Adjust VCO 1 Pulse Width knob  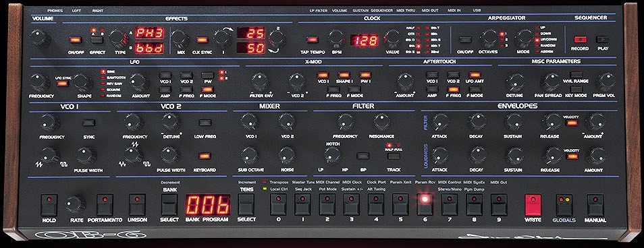click(x=86, y=156)
